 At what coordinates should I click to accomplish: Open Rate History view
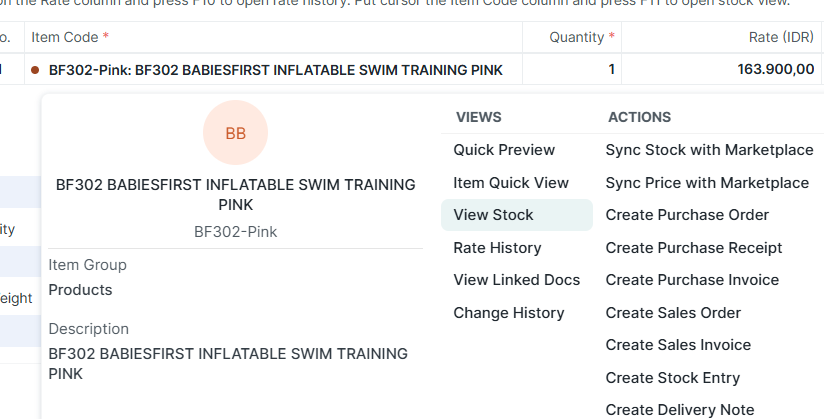497,248
